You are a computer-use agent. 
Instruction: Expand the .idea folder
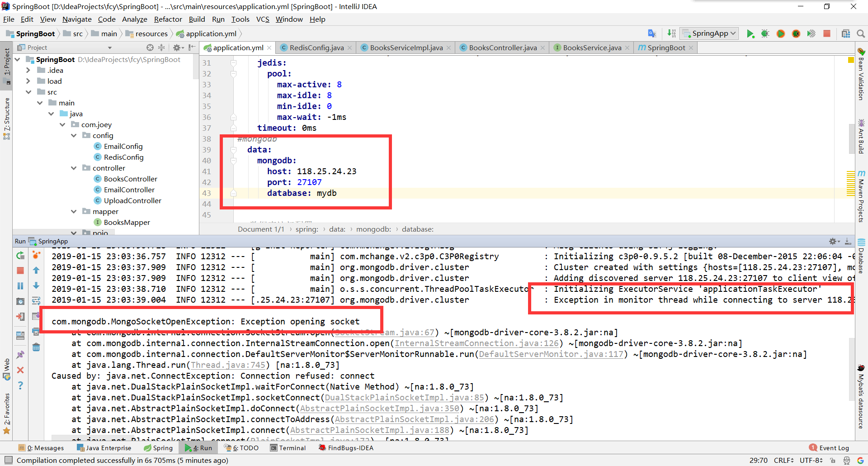(28, 70)
